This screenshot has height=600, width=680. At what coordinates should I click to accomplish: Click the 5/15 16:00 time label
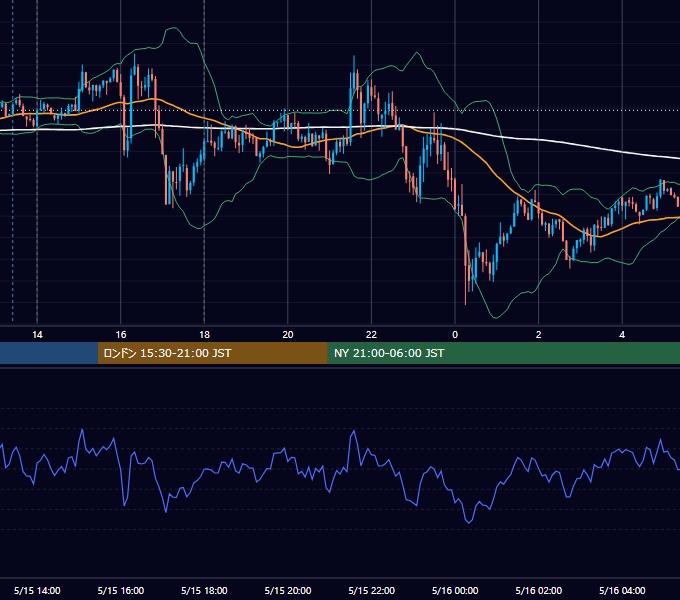[x=121, y=590]
